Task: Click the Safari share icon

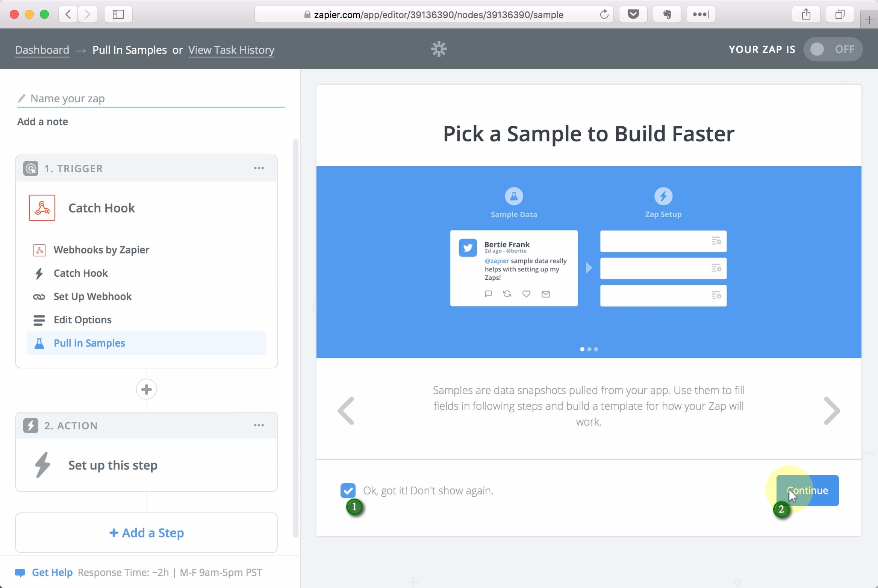Action: pyautogui.click(x=806, y=15)
